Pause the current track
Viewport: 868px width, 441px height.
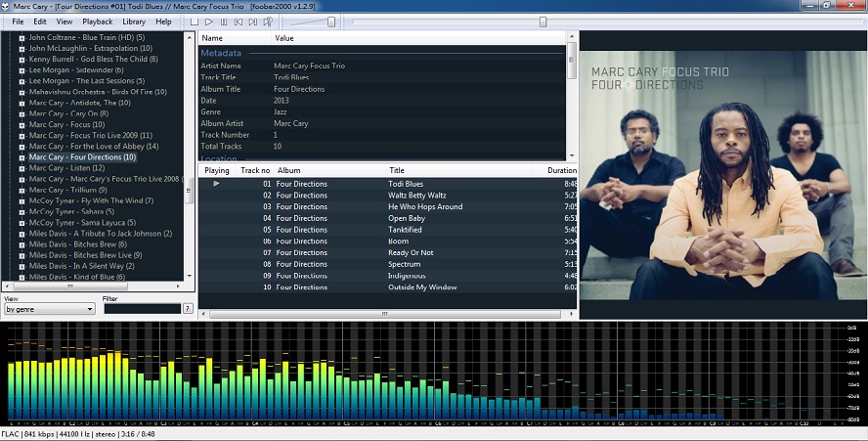click(x=224, y=22)
